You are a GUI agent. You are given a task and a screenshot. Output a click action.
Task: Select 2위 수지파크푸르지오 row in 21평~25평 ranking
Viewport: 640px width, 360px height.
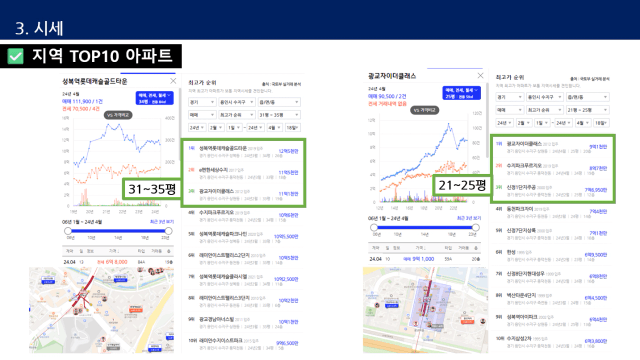(x=552, y=169)
